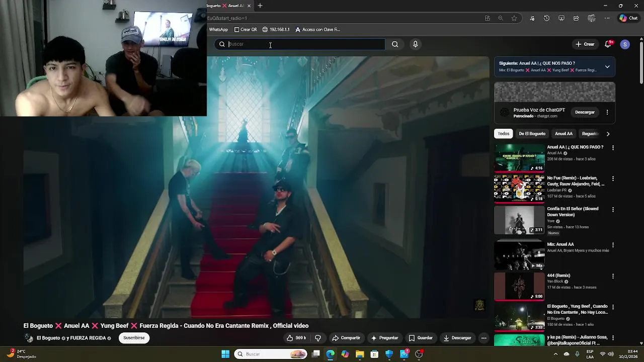The image size is (644, 362).
Task: Open options for Confía En El Señor
Action: [613, 209]
